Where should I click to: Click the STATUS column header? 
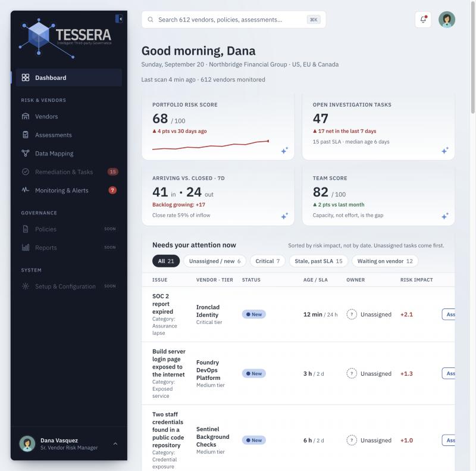click(251, 279)
